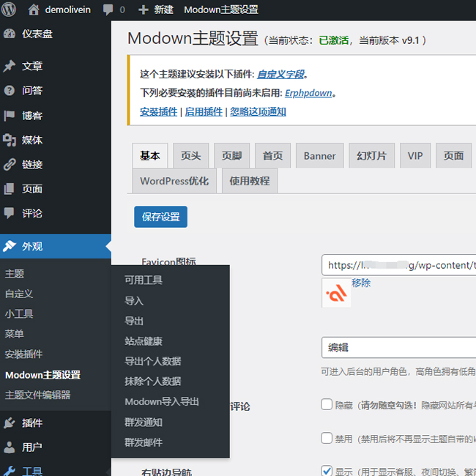The height and width of the screenshot is (476, 476).
Task: Select 导出 in the tools flyout
Action: (x=134, y=321)
